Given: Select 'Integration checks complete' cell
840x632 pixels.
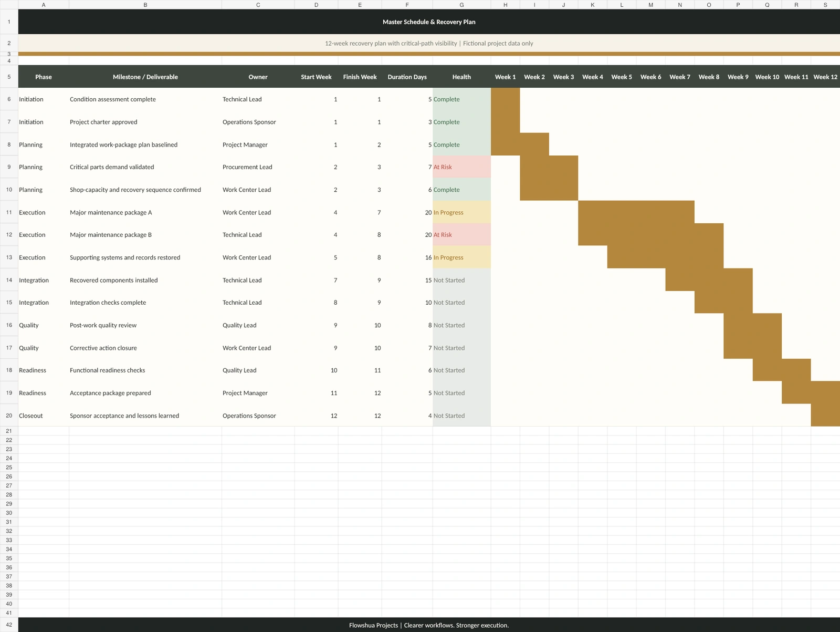Looking at the screenshot, I should coord(145,303).
